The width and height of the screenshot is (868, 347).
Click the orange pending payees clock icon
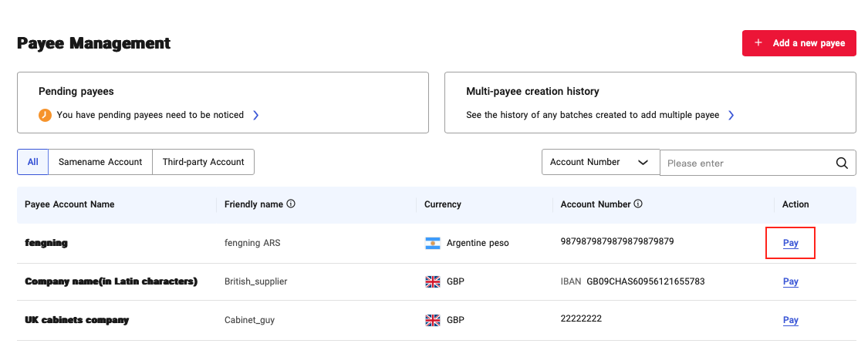[x=46, y=115]
